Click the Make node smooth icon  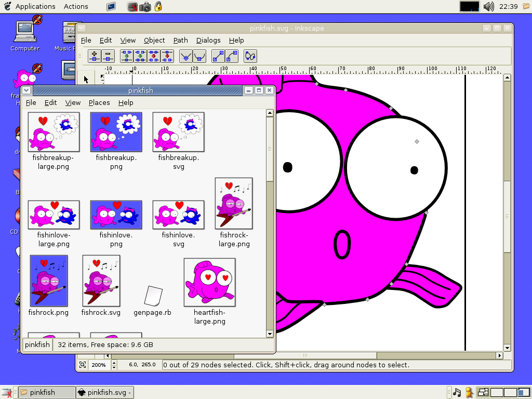pyautogui.click(x=199, y=56)
